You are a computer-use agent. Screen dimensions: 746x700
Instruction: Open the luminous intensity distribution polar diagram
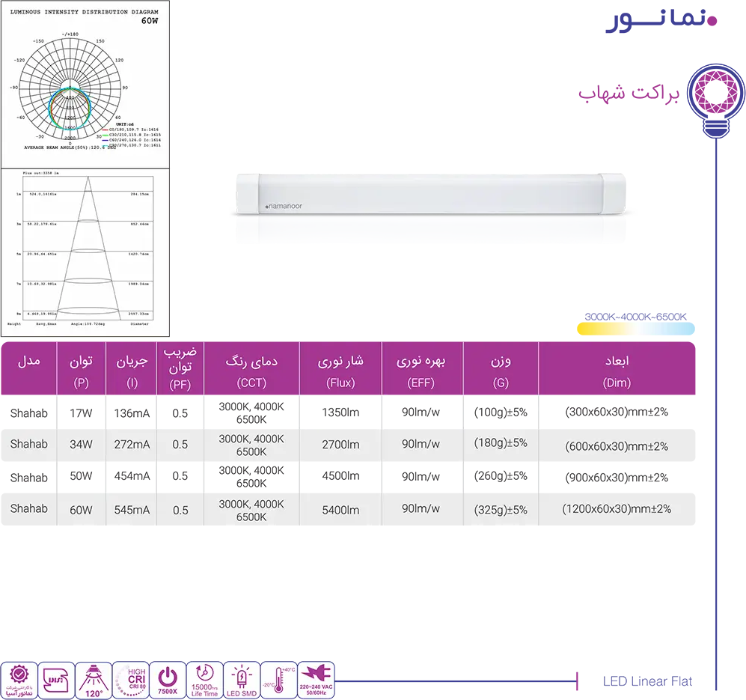click(85, 83)
